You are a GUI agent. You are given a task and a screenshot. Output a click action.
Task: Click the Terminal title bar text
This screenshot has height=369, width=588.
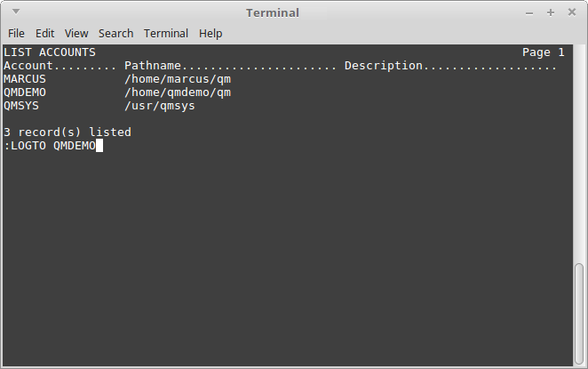[273, 12]
